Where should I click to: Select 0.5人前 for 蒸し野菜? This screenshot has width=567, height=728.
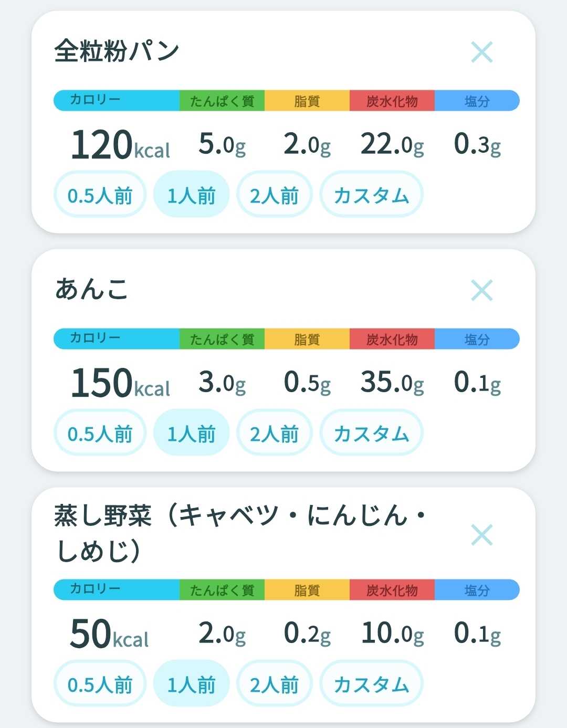pos(100,684)
